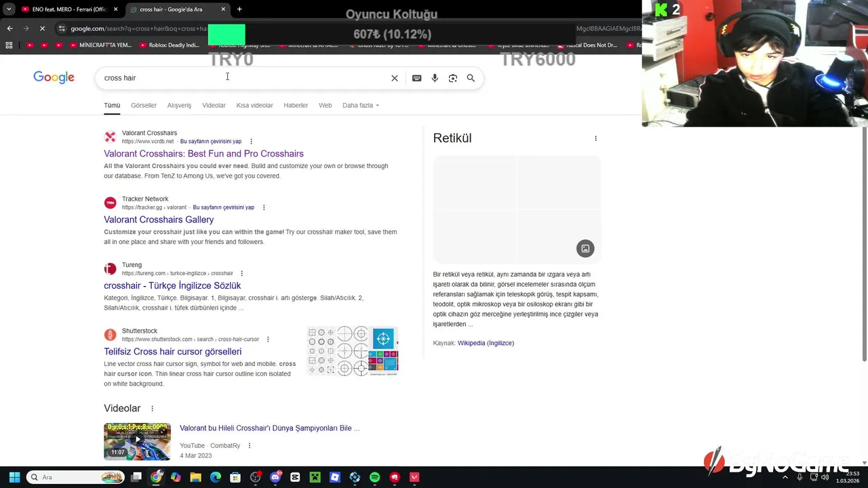Stop page loading in Chrome toolbar
Image resolution: width=868 pixels, height=488 pixels.
[42, 28]
